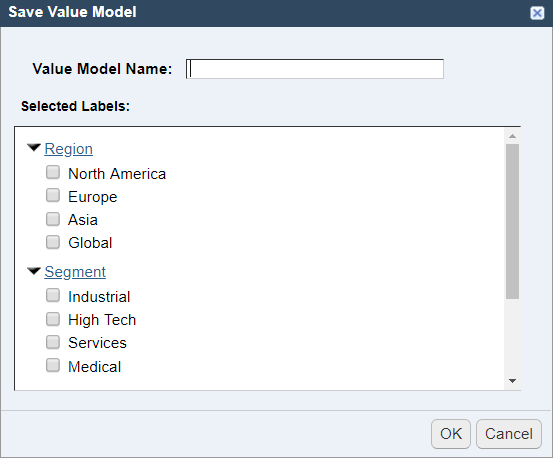This screenshot has height=458, width=553.
Task: Enable the Medical checkbox
Action: (53, 365)
